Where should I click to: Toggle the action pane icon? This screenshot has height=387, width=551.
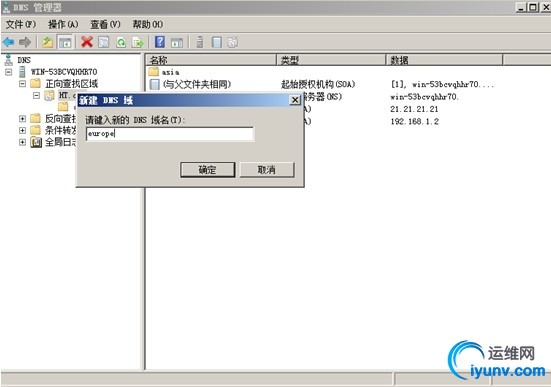pyautogui.click(x=177, y=43)
